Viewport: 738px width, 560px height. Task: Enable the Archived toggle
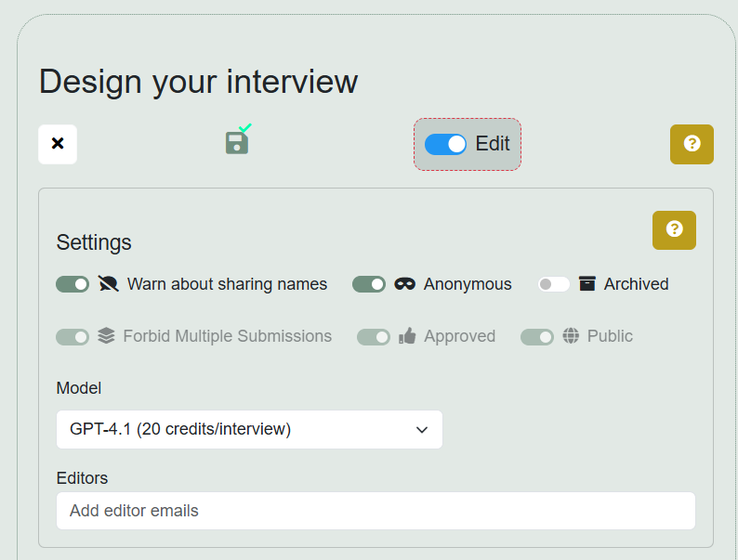click(554, 284)
